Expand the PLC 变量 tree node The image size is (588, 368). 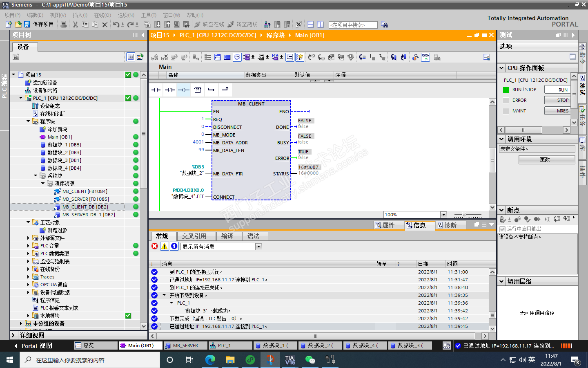click(28, 246)
